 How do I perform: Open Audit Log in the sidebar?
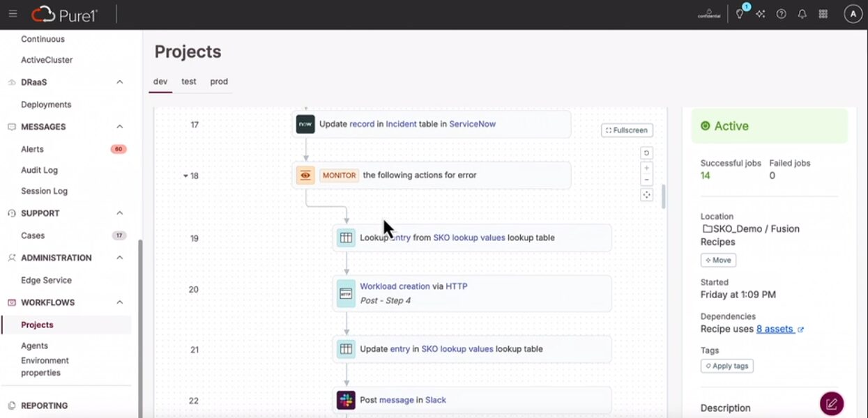40,170
